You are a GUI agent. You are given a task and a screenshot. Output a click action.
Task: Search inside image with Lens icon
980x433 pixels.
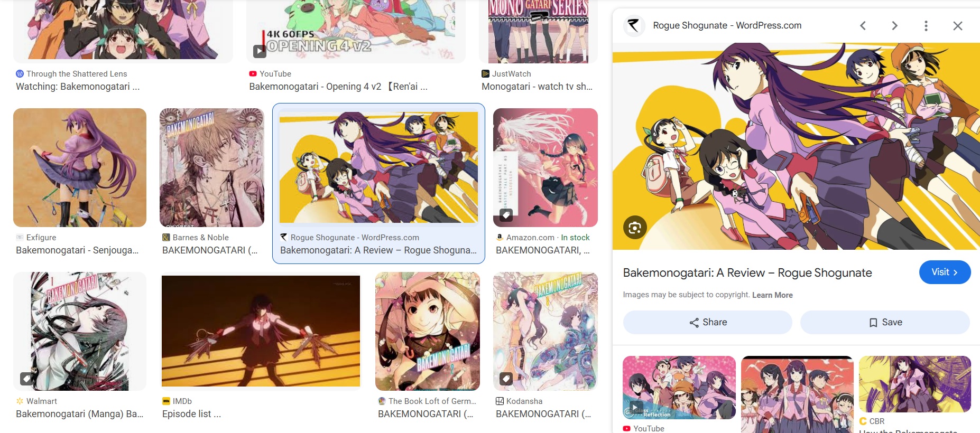pyautogui.click(x=635, y=228)
